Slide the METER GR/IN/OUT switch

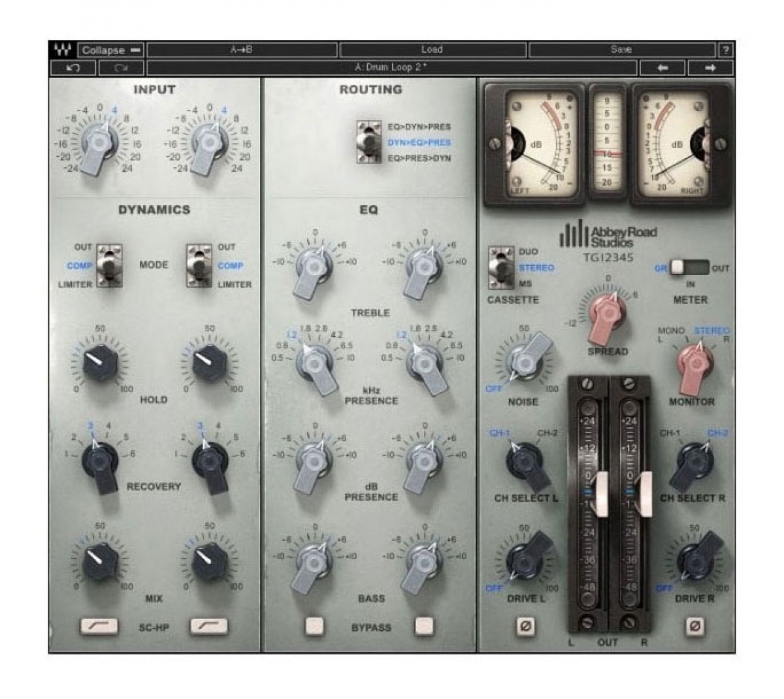tap(689, 267)
